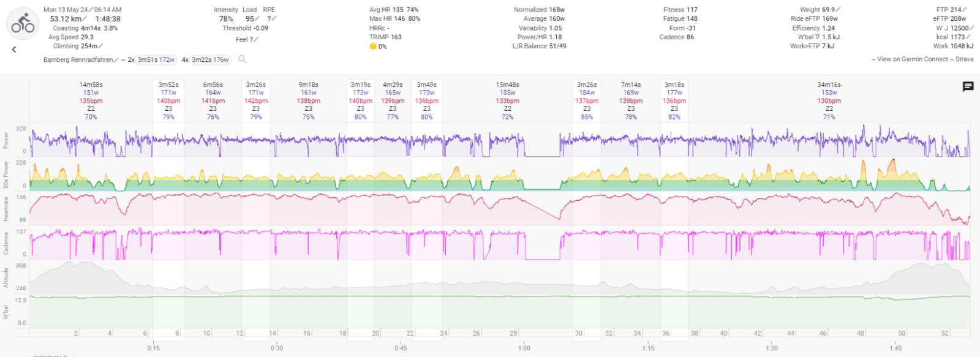Select the 3m26s 171w interval header

click(x=256, y=100)
